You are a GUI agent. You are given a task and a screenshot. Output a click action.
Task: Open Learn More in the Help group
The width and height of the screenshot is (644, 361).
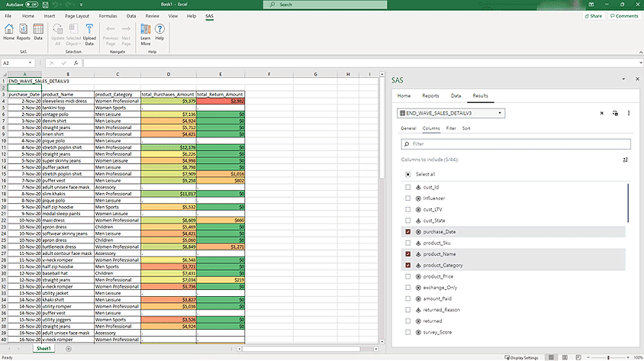click(x=146, y=34)
